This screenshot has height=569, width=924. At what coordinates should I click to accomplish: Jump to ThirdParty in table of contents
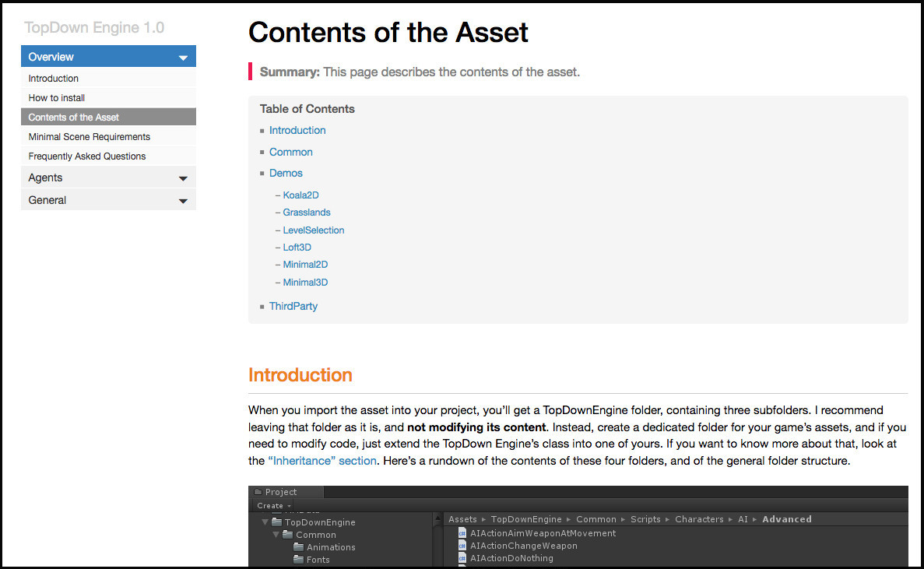tap(293, 306)
